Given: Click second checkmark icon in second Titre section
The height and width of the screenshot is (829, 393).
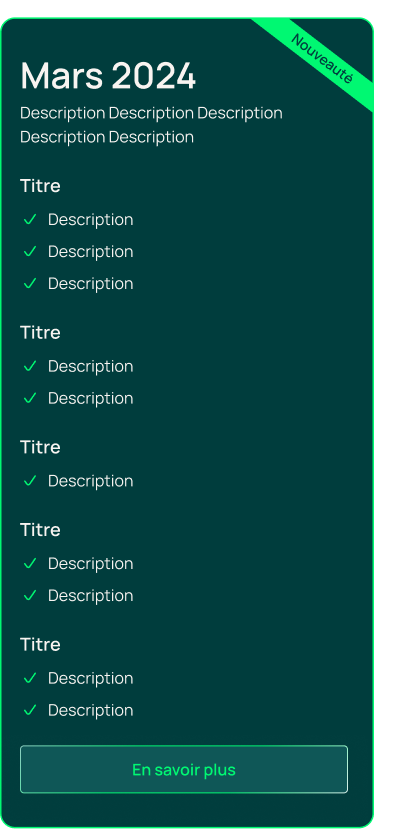Looking at the screenshot, I should 30,398.
